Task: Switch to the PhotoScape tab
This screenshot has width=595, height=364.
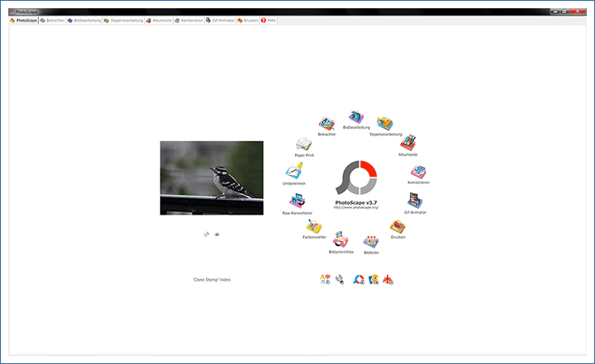Action: 23,21
